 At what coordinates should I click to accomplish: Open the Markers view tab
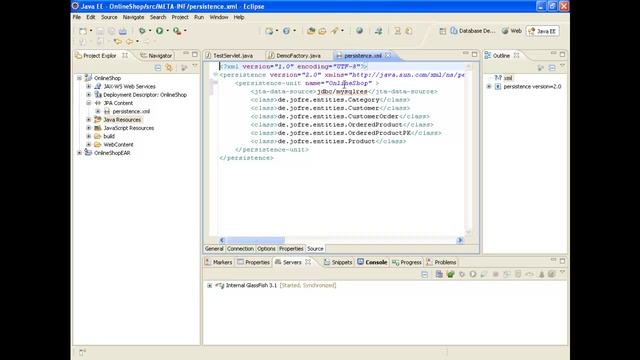219,262
